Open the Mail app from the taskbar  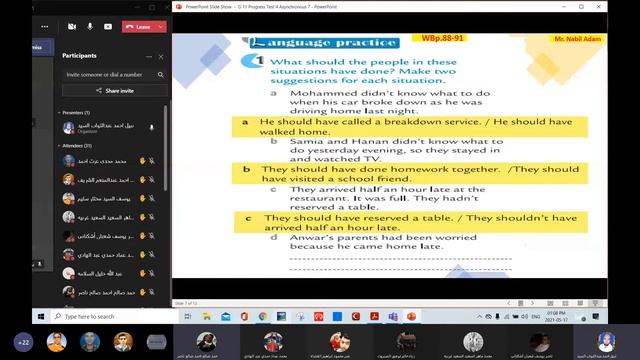tap(225, 316)
